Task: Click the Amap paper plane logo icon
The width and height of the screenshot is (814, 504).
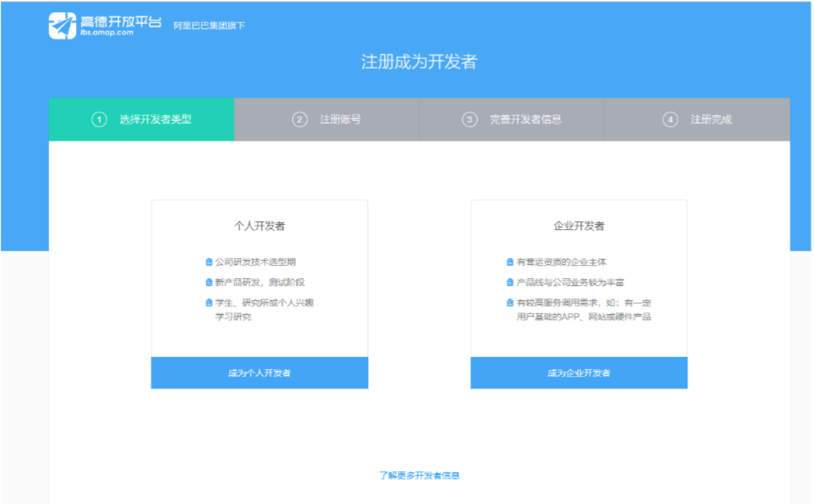Action: (x=62, y=26)
